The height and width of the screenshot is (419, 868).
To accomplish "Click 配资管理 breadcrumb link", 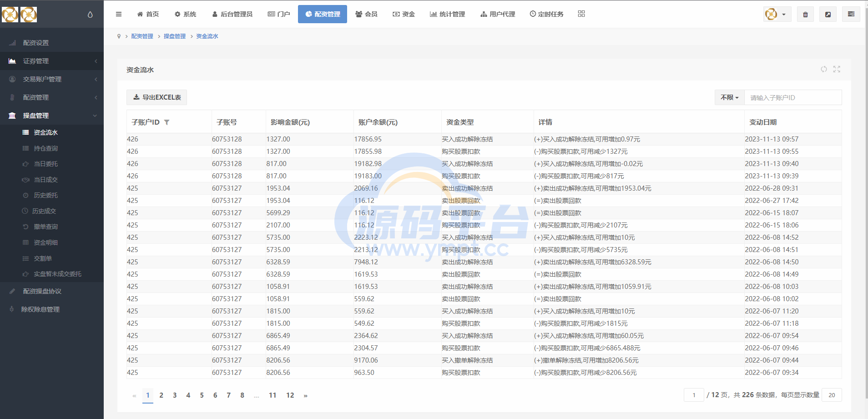I will click(142, 36).
